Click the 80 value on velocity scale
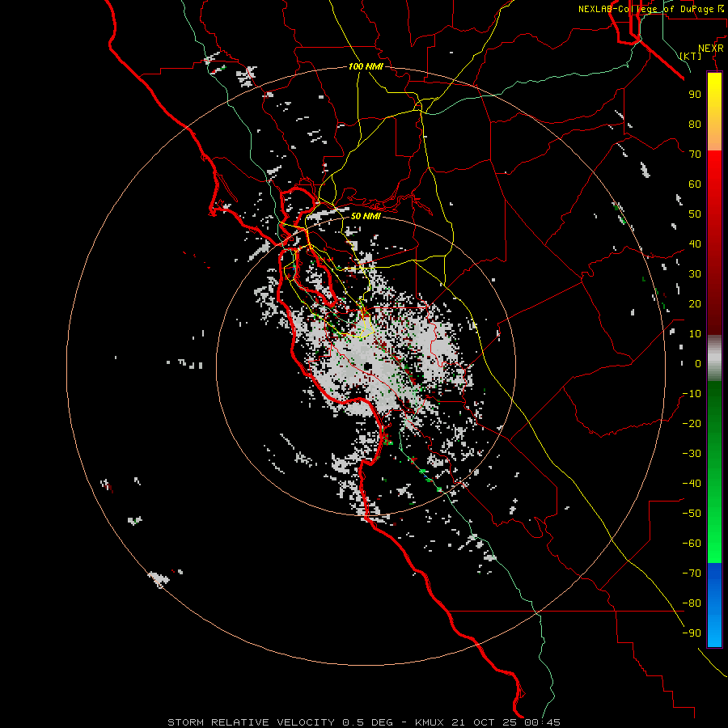Screen dimensions: 728x728 (695, 125)
